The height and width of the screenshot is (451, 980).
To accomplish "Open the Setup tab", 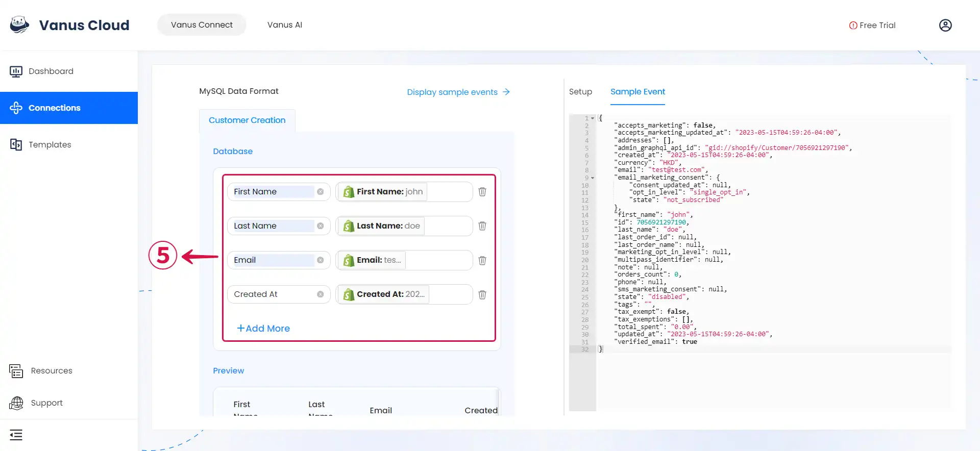I will 580,92.
